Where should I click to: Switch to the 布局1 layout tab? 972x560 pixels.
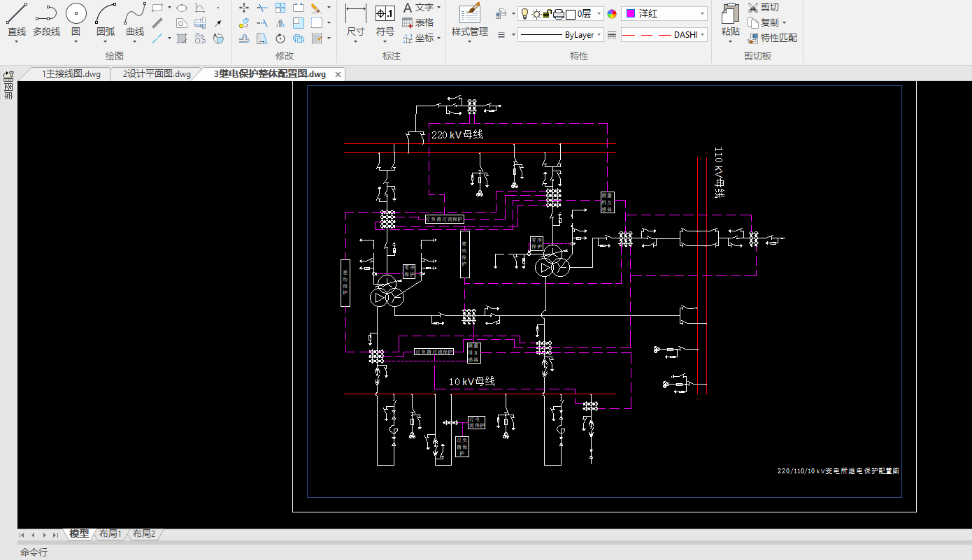point(110,534)
